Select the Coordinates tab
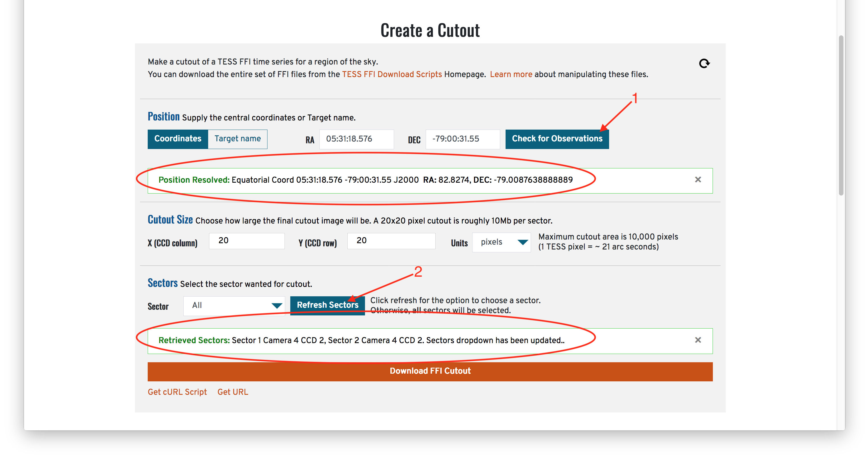 (178, 139)
